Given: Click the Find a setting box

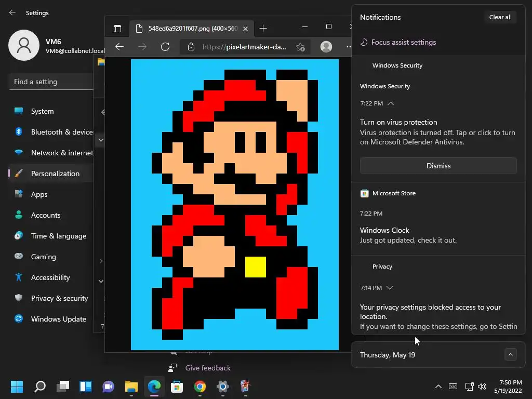Looking at the screenshot, I should [51, 82].
